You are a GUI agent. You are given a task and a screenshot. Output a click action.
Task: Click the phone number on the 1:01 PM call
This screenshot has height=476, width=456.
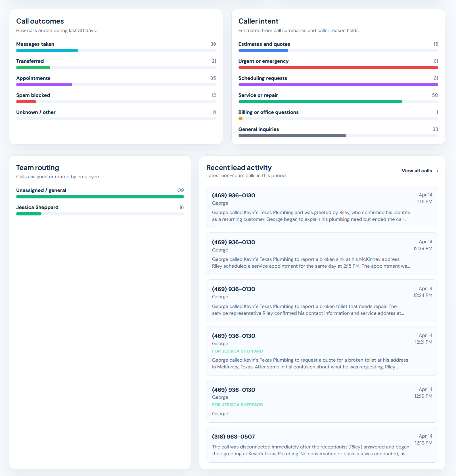tap(233, 195)
